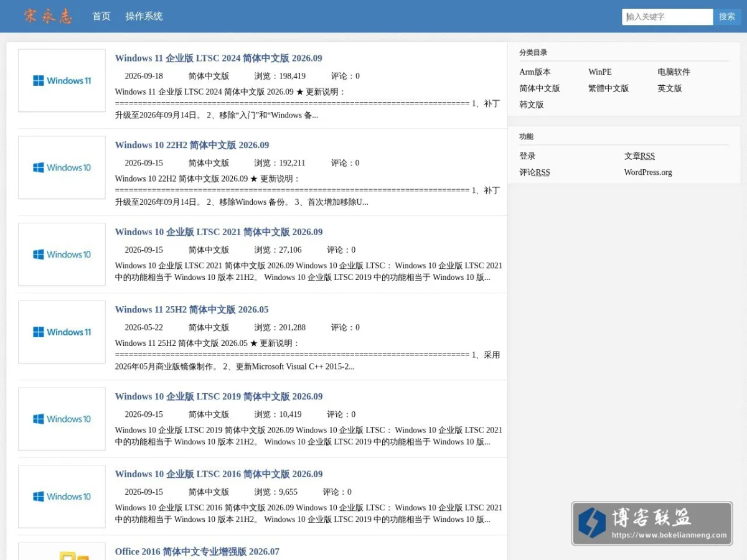
Task: Click 简体中文版 tag under Windows 11 25H2 post
Action: coord(209,327)
